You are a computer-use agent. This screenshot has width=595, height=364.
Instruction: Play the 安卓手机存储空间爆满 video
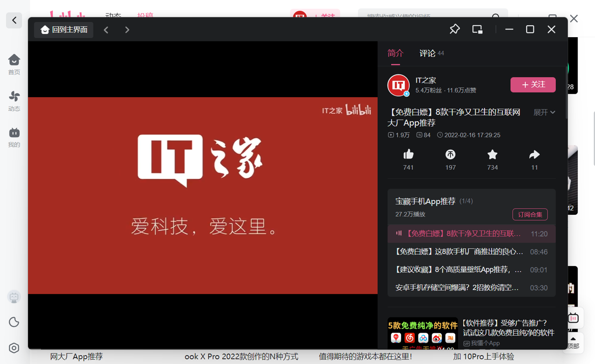point(471,288)
